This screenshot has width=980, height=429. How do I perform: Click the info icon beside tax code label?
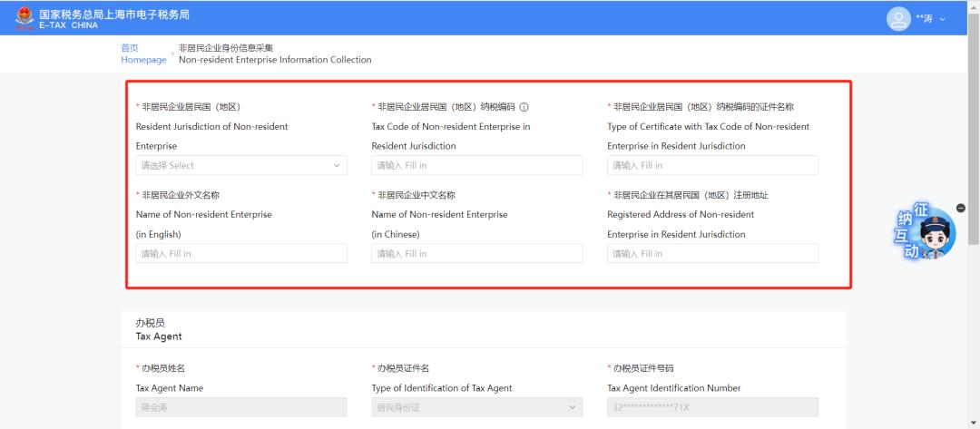point(524,107)
